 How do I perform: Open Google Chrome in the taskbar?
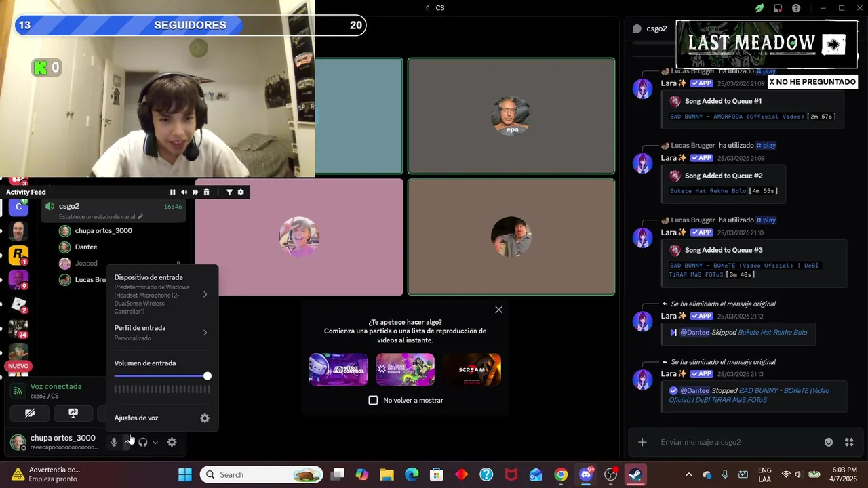coord(561,474)
